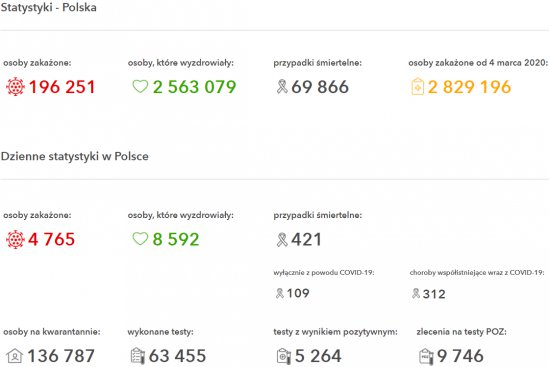Click the orange number 2 829 196
Viewport: 550px width, 367px height.
470,87
